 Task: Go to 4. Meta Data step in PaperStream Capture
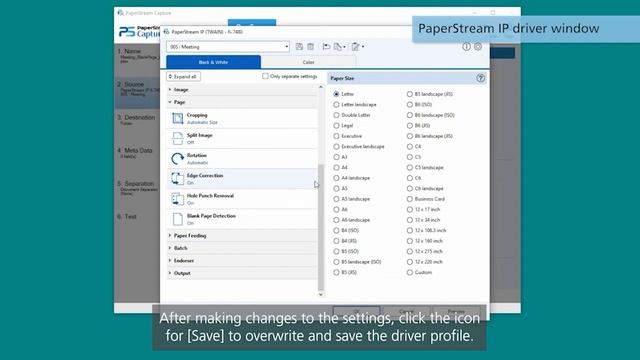tap(137, 153)
